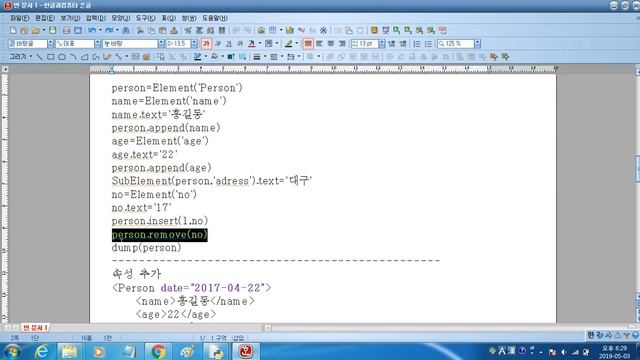Copy selection with copy icon
Image resolution: width=640 pixels, height=360 pixels.
tap(151, 31)
